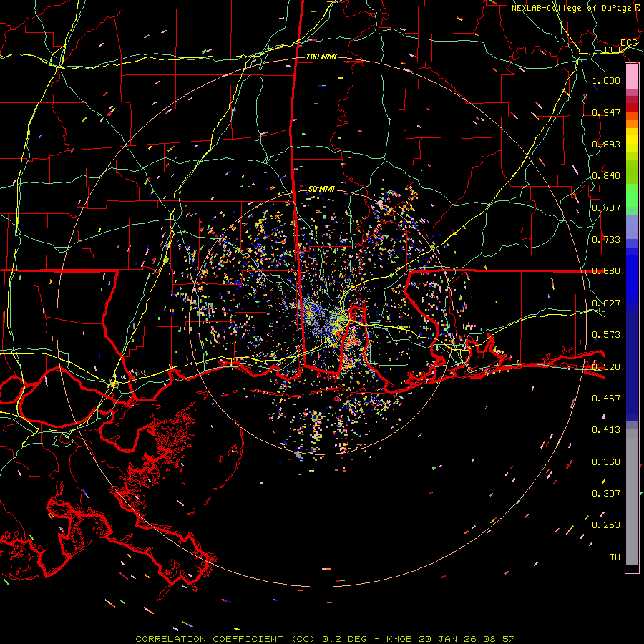Screen dimensions: 644x644
Task: Select the 0.680 scale value
Action: (606, 271)
